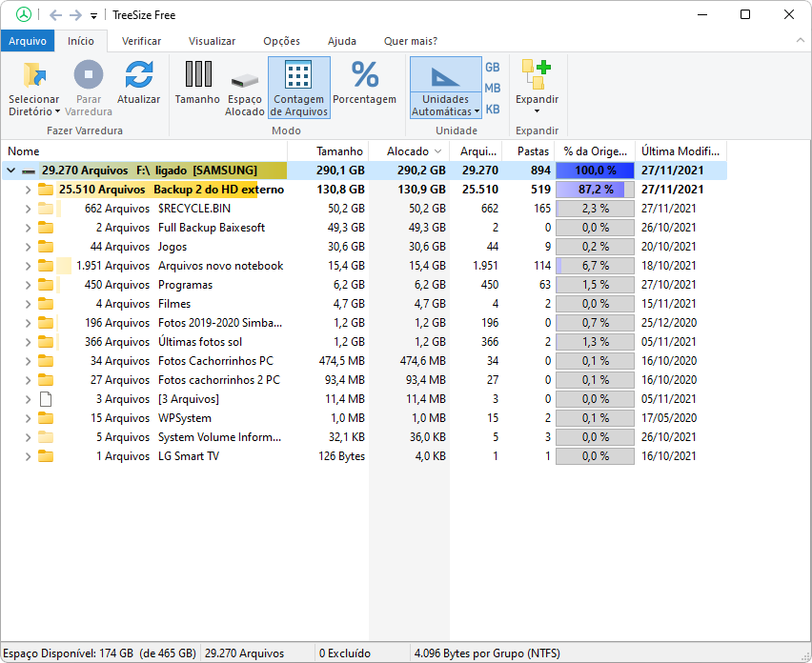Expand the Programas folder

(28, 285)
